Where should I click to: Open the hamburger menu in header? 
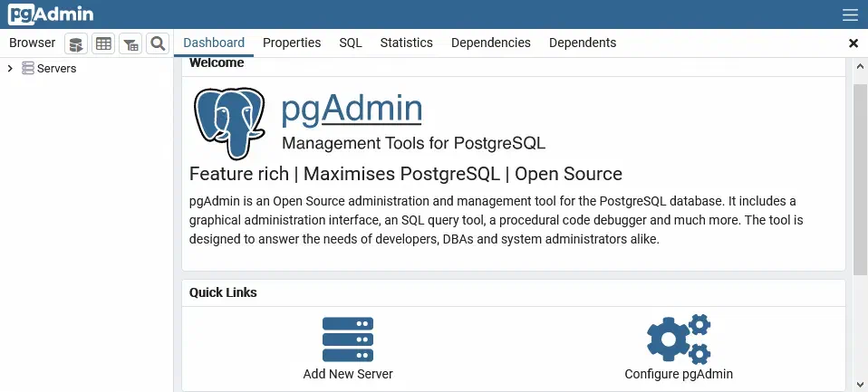tap(850, 14)
